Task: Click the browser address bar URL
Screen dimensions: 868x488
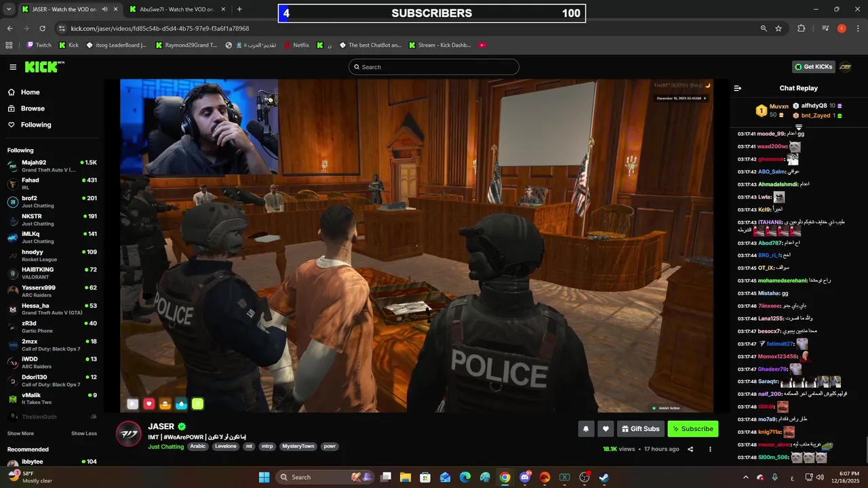Action: point(160,28)
